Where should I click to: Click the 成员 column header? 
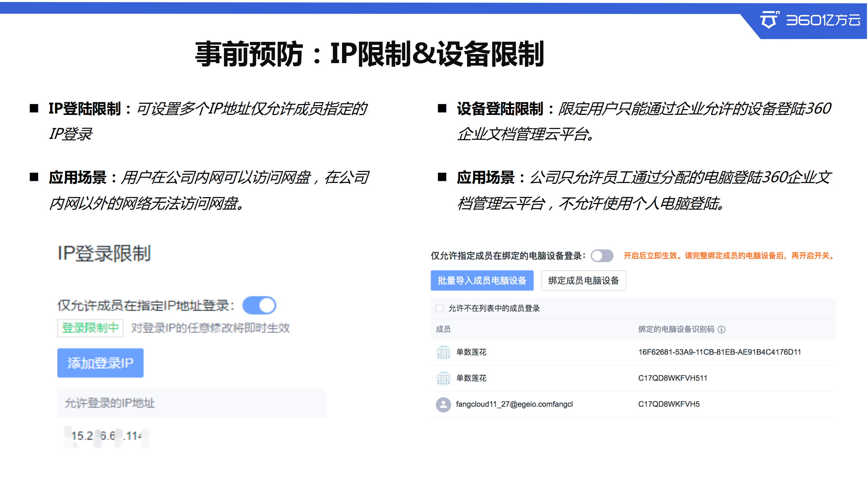click(443, 329)
